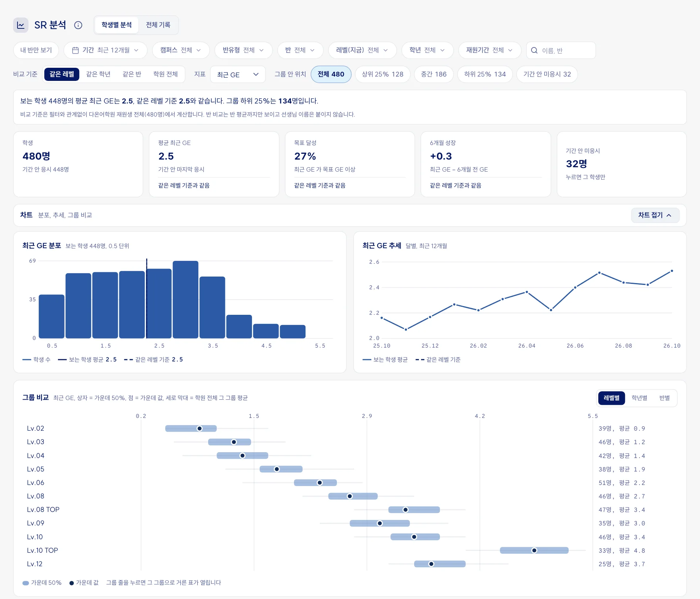The image size is (700, 599).
Task: Click the Lv.10 TOP group row label
Action: click(42, 551)
